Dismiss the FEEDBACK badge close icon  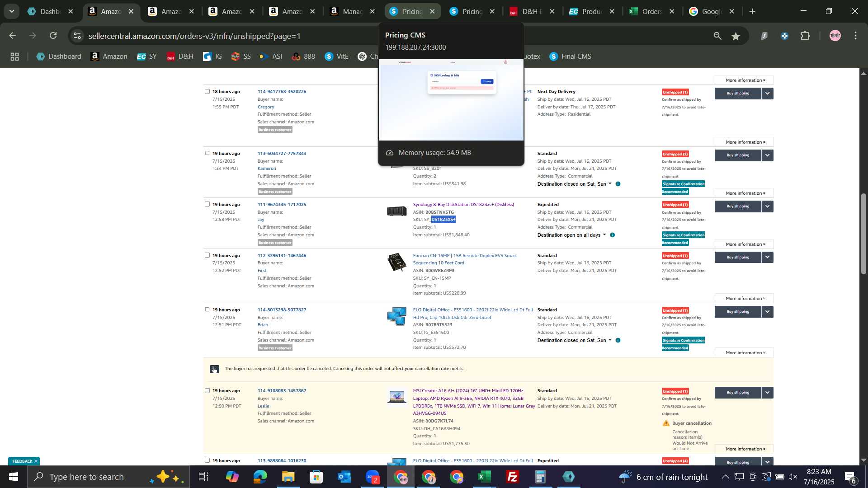click(x=36, y=461)
